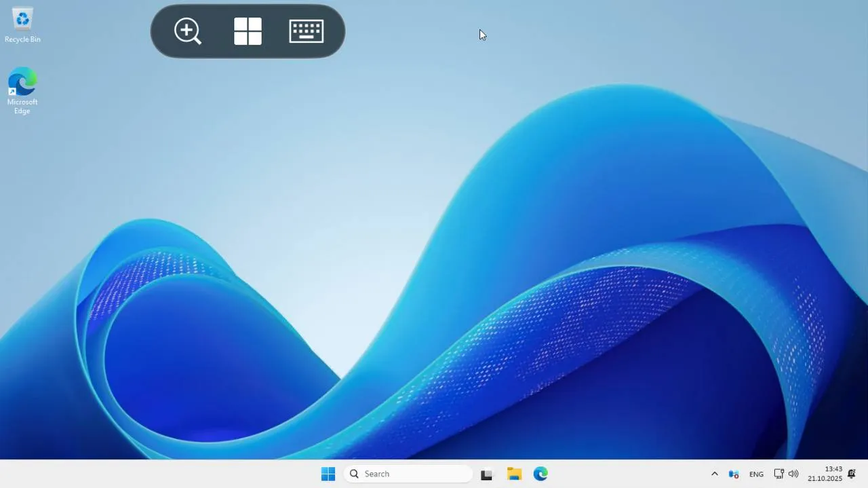The height and width of the screenshot is (488, 868).
Task: Click the tray icon left of ENG
Action: pos(733,474)
